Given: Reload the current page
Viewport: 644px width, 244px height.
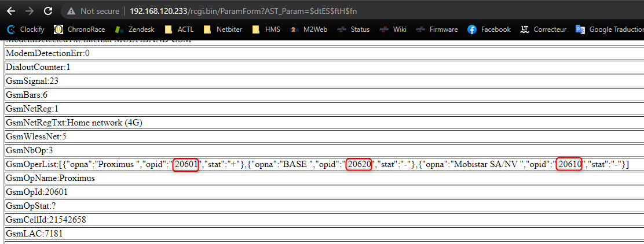Looking at the screenshot, I should tap(48, 11).
